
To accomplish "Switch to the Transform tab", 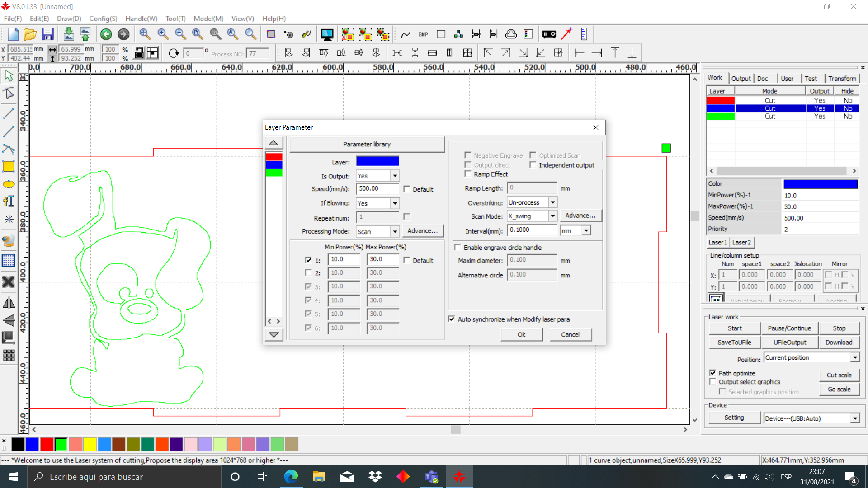I will (842, 78).
